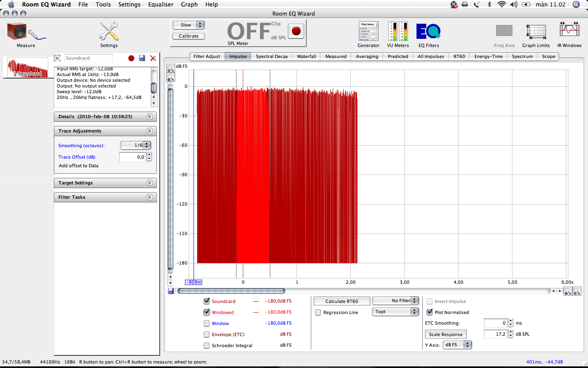Open the Generator tool icon
Screen dimensions: 588x368
pyautogui.click(x=368, y=31)
